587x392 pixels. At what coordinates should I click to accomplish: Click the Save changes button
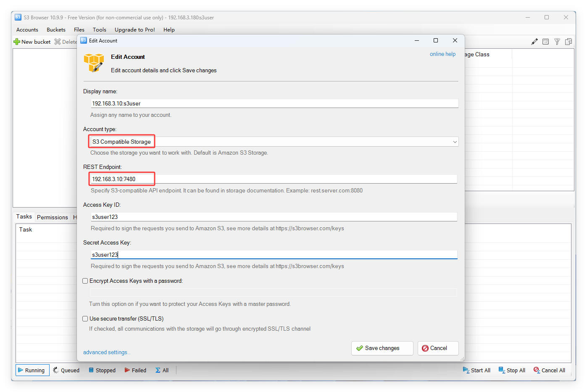[382, 348]
